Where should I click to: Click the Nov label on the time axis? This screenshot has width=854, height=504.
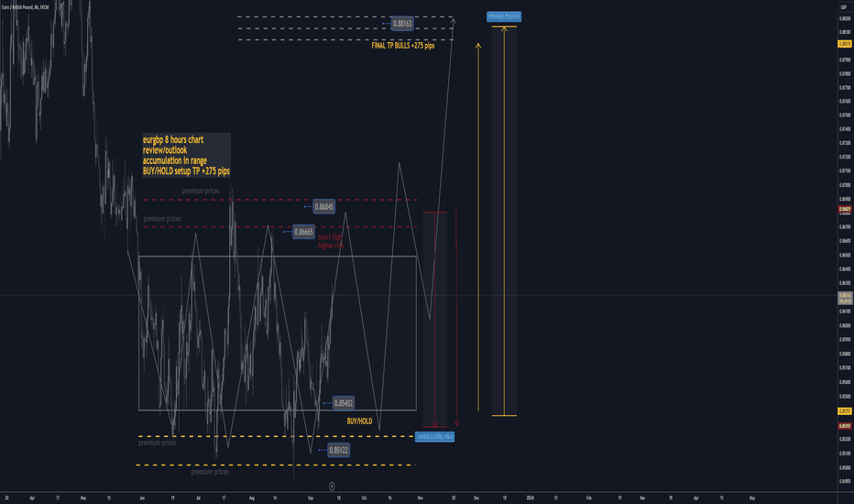click(x=420, y=498)
